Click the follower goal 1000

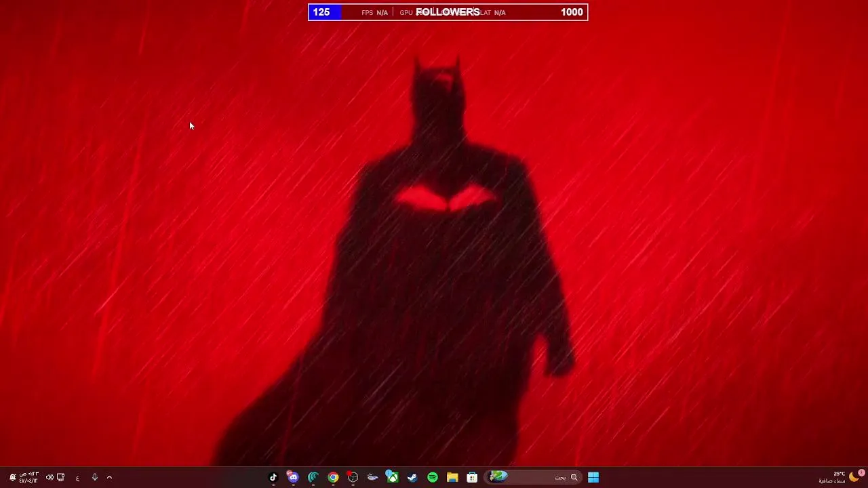[x=572, y=12]
